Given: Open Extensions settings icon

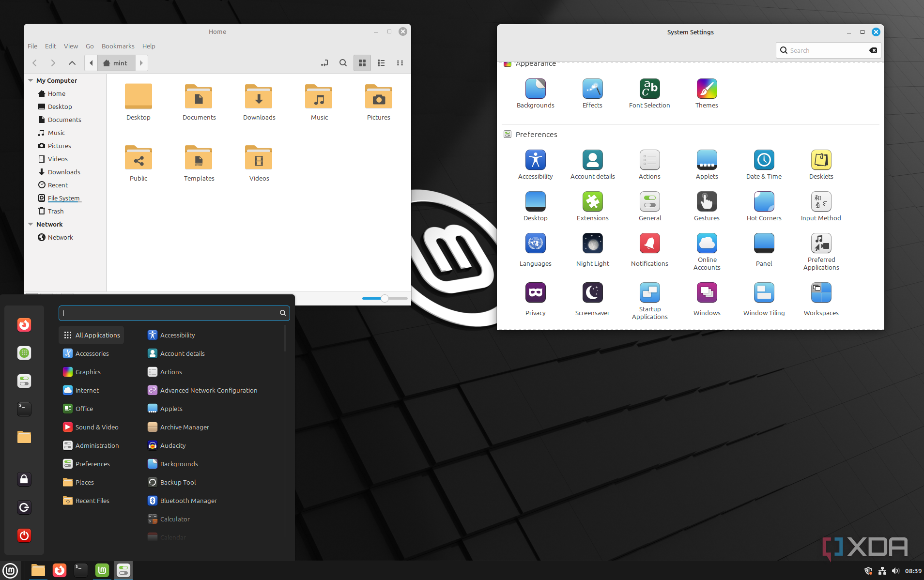Looking at the screenshot, I should point(592,206).
